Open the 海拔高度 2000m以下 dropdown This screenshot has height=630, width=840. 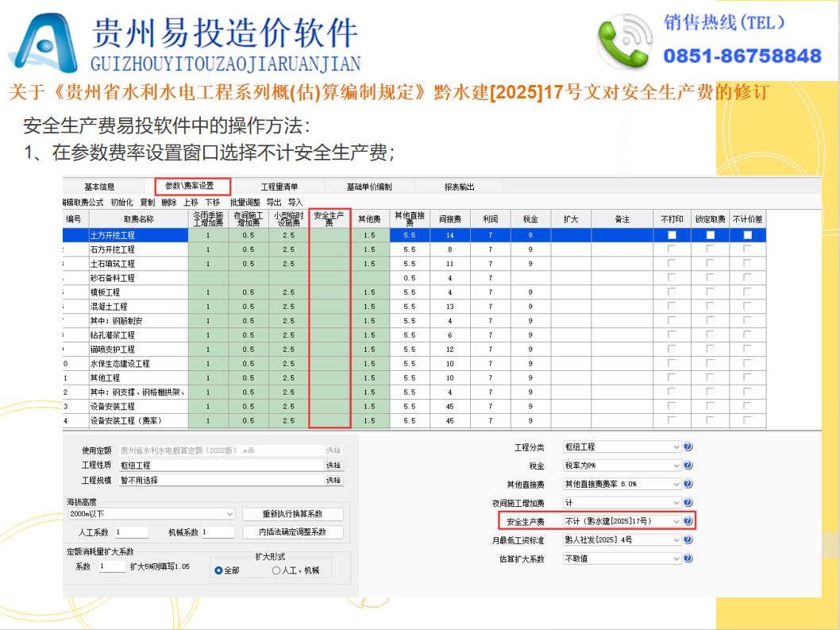point(229,514)
